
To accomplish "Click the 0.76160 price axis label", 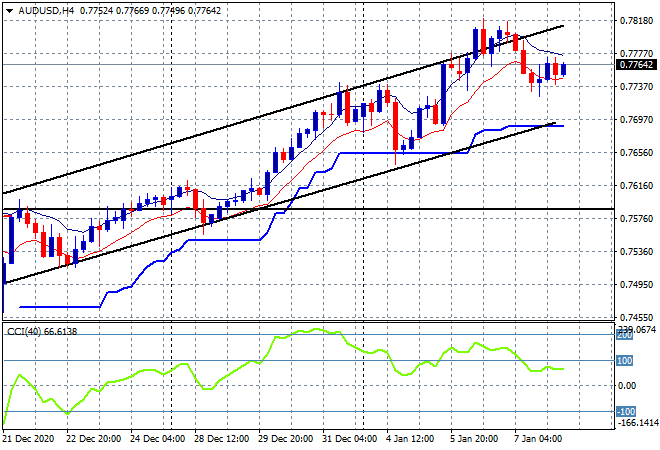I will click(x=636, y=186).
